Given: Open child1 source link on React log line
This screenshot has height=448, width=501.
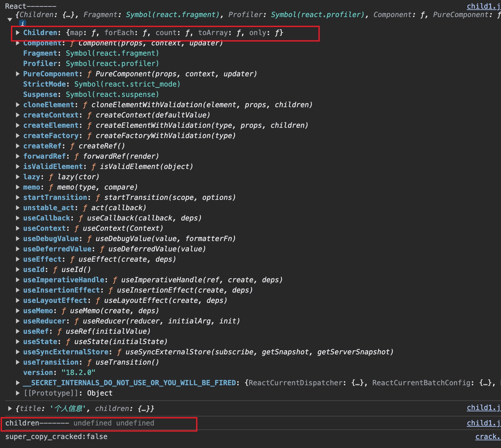Looking at the screenshot, I should coord(484,6).
